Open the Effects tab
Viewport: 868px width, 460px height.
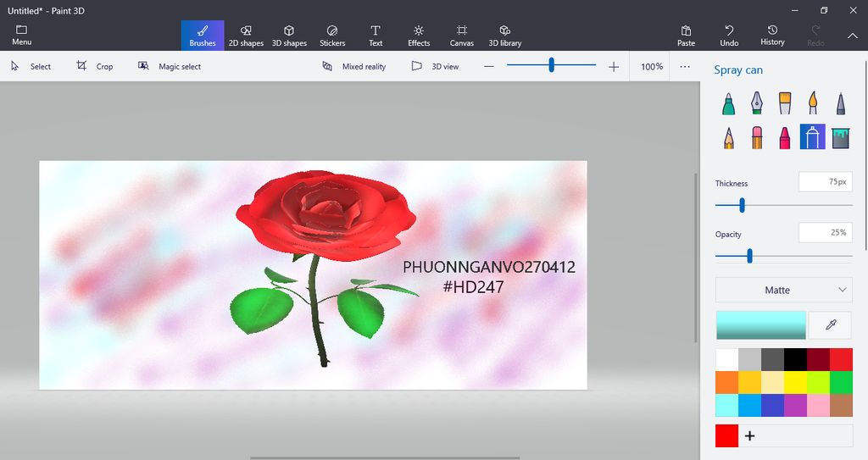point(419,36)
